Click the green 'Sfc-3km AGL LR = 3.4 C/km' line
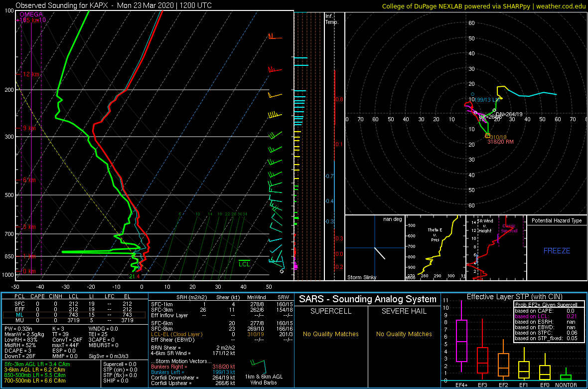The width and height of the screenshot is (588, 389). point(37,365)
